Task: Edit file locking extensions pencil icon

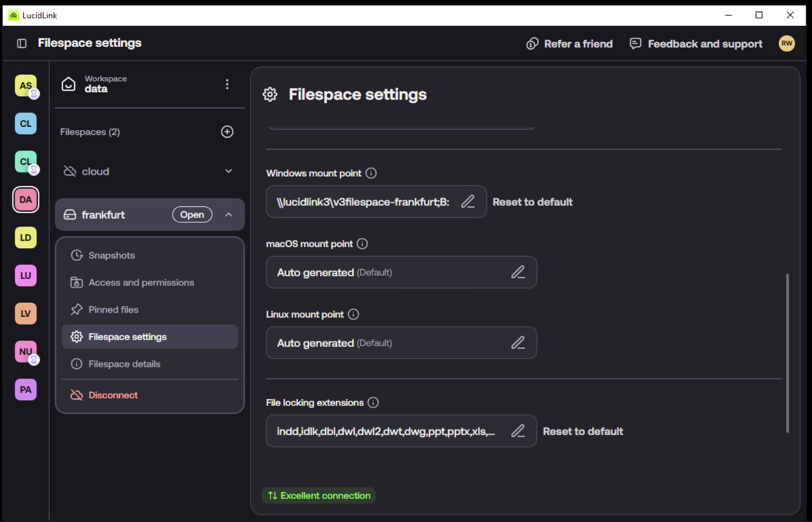Action: pos(518,431)
